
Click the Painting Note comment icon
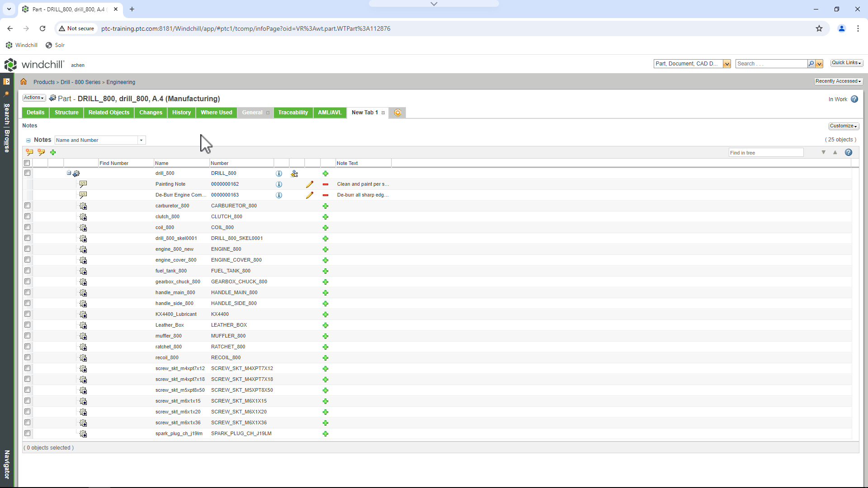(x=83, y=184)
